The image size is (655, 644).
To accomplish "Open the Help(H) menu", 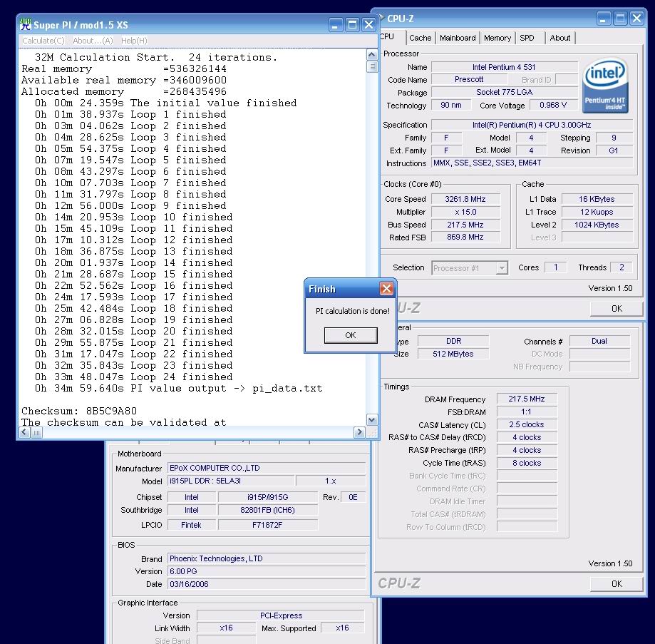I will pos(134,41).
